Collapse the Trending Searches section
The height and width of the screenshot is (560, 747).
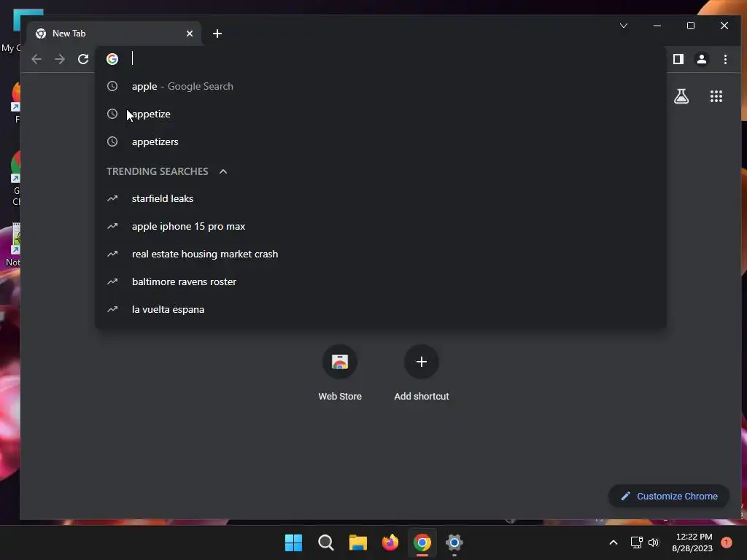pos(223,171)
